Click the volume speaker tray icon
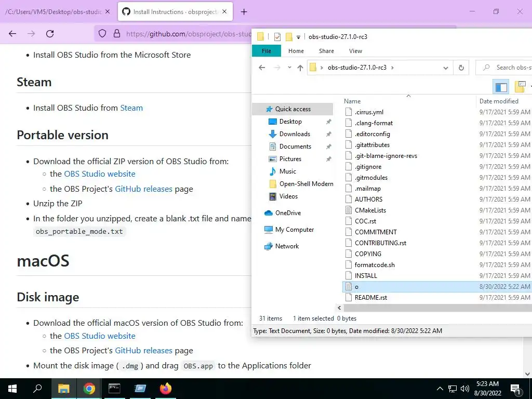532x399 pixels. click(x=465, y=389)
